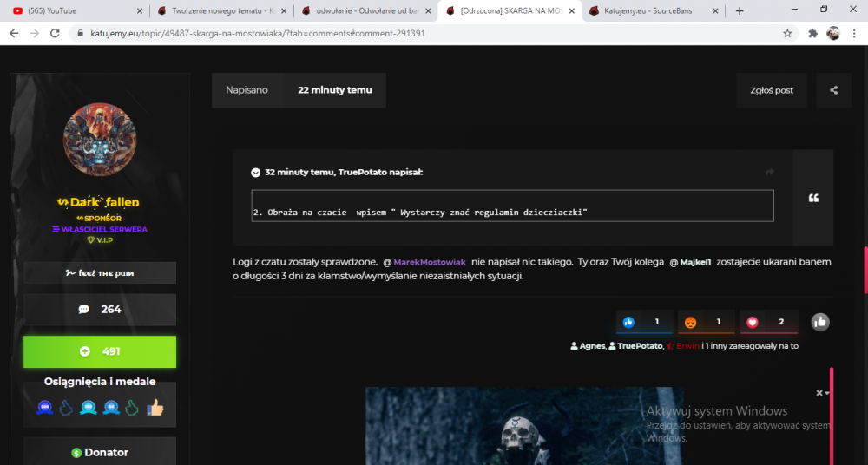Open a new browser tab
Viewport: 868px width, 465px height.
(x=740, y=10)
